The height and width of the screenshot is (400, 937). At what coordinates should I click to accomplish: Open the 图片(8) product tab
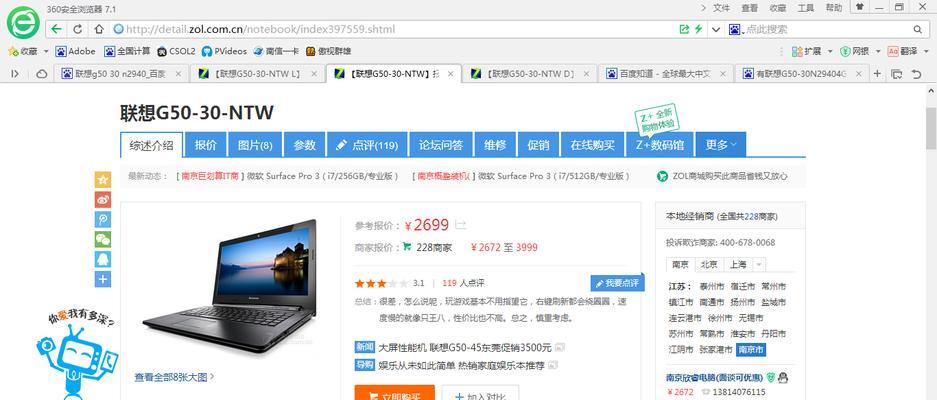(255, 145)
